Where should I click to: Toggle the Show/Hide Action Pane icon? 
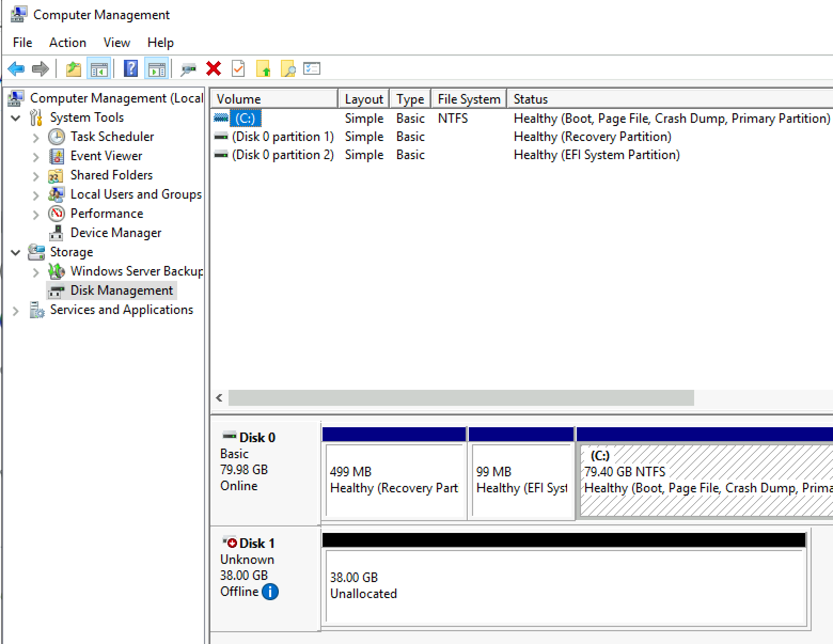tap(156, 69)
